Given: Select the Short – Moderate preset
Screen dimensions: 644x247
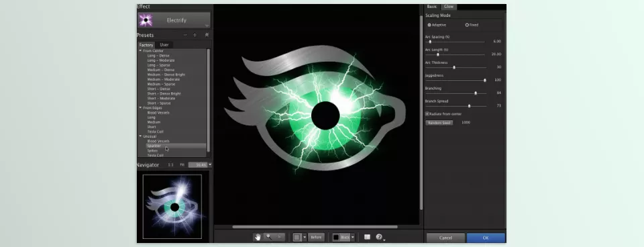Looking at the screenshot, I should [x=160, y=99].
